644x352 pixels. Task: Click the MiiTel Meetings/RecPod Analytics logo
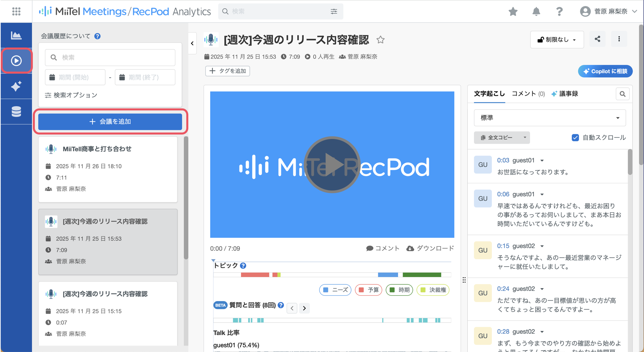125,11
